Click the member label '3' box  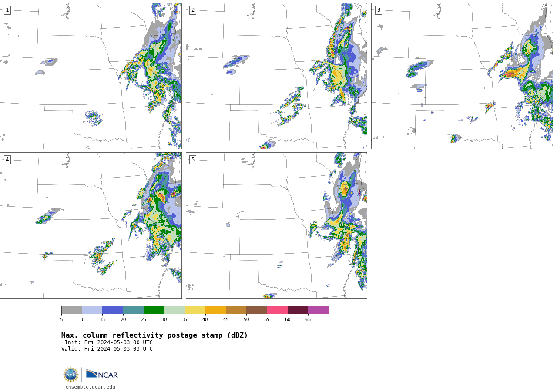[x=378, y=10]
